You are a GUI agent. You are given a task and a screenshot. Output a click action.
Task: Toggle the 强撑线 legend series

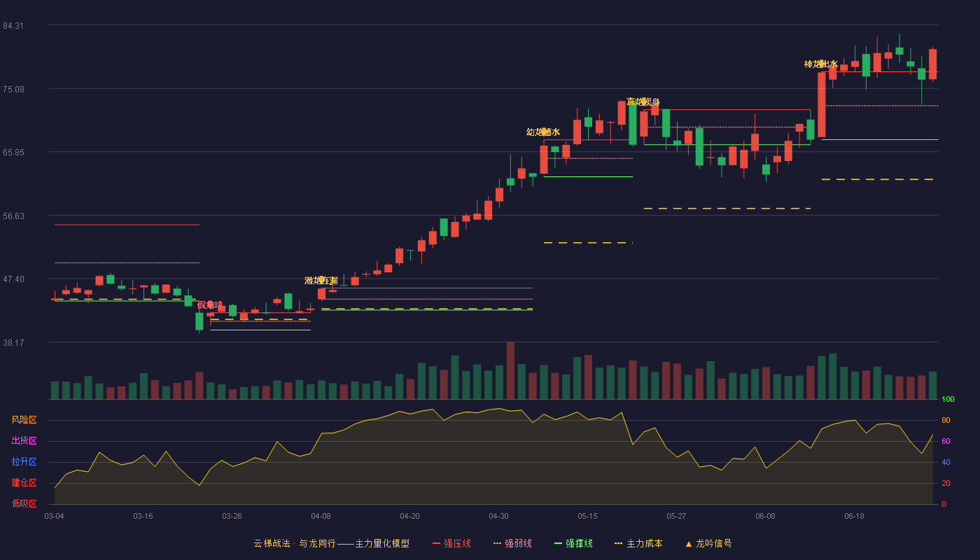pos(573,543)
